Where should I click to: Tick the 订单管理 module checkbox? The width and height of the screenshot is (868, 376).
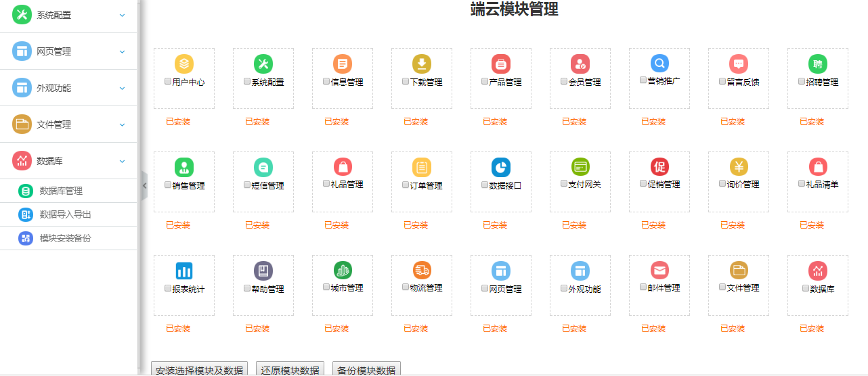pos(406,185)
